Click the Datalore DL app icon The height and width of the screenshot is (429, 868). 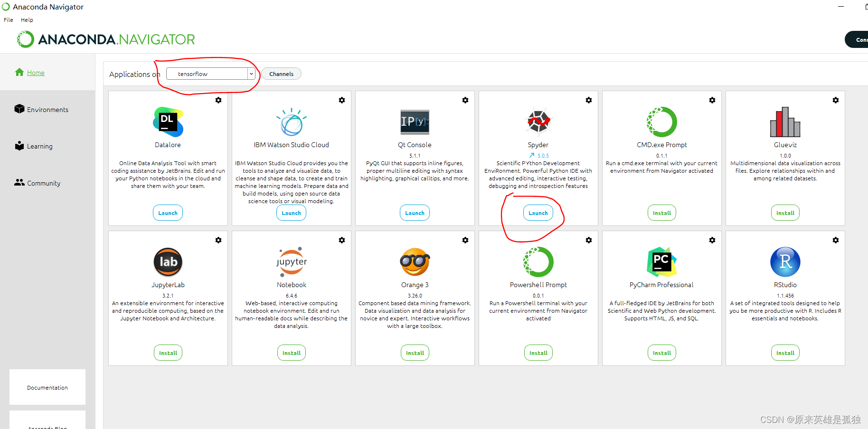point(168,122)
